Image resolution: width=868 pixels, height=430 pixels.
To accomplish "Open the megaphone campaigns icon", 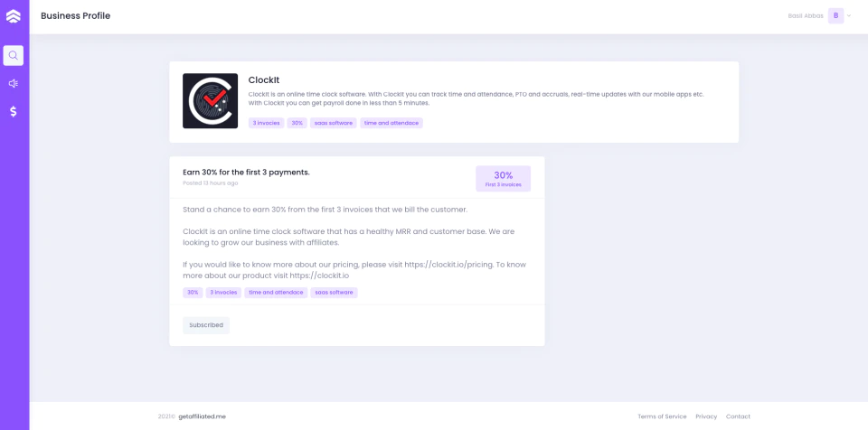I will [14, 84].
